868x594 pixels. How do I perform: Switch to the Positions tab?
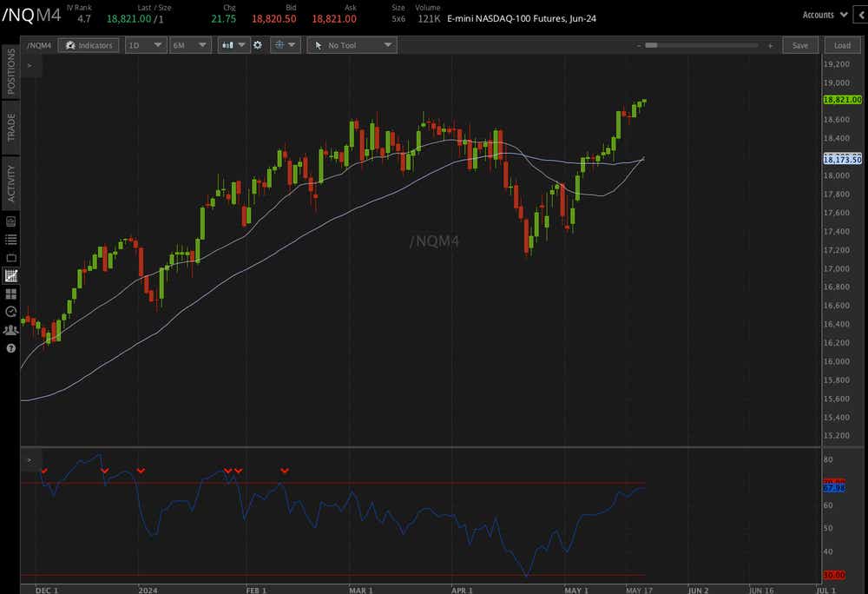coord(10,72)
